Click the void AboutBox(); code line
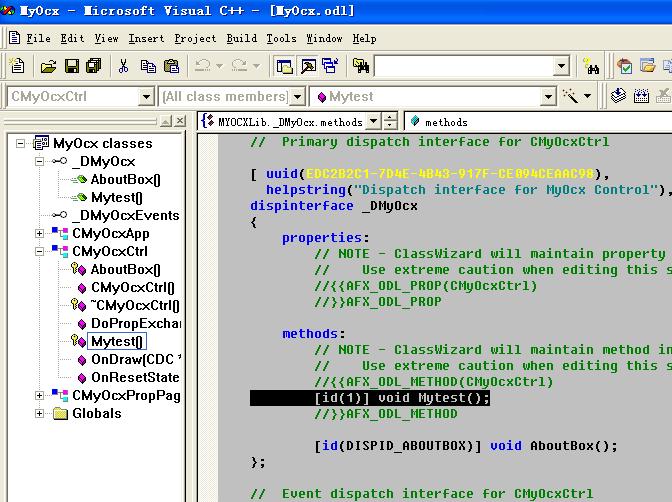This screenshot has width=672, height=502. tap(465, 446)
